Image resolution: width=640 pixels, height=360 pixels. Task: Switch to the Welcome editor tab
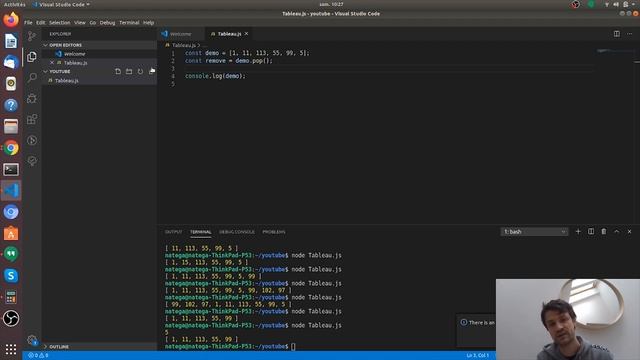[180, 34]
